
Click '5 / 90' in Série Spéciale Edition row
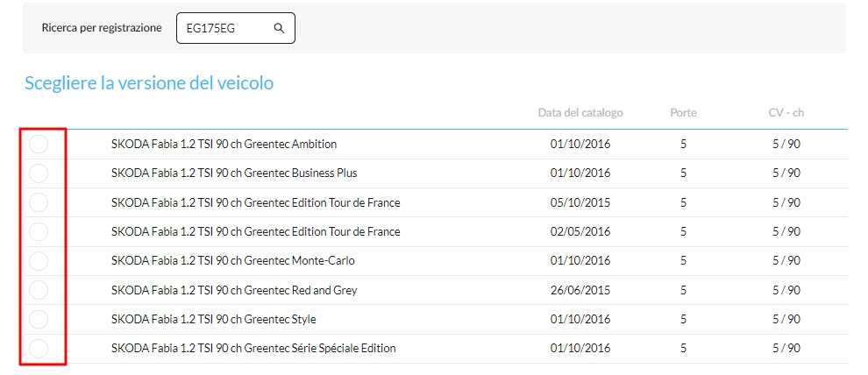click(x=786, y=349)
